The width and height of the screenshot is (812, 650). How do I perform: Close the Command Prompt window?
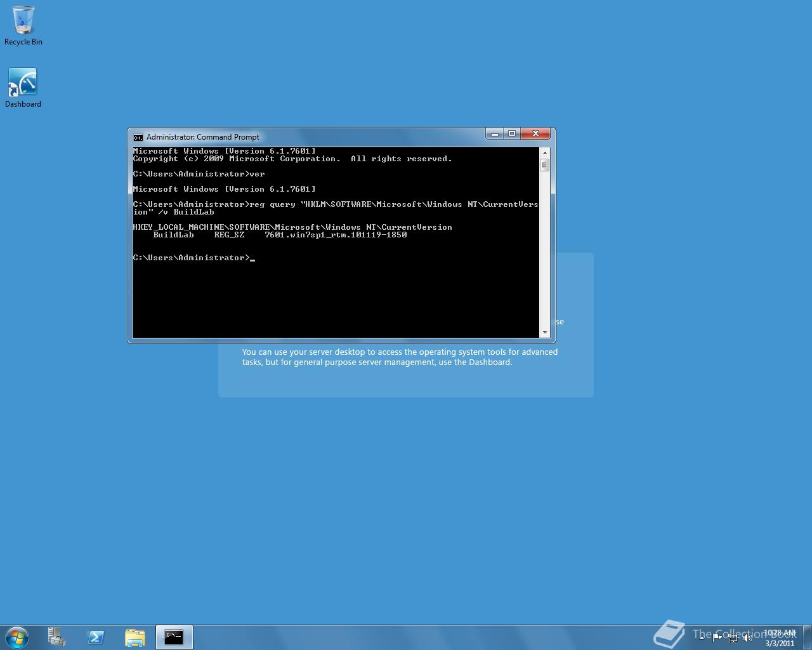pos(535,133)
